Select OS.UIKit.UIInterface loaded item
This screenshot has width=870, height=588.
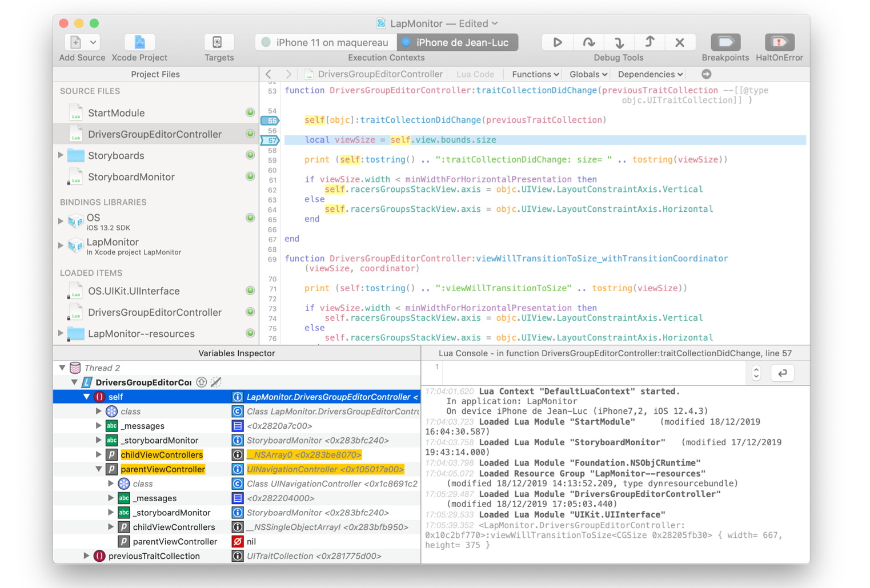pyautogui.click(x=134, y=291)
